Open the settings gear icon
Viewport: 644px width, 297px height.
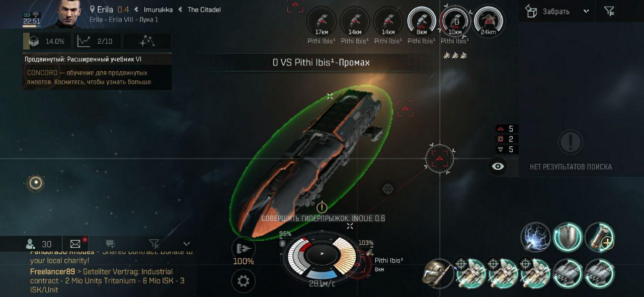pyautogui.click(x=243, y=281)
